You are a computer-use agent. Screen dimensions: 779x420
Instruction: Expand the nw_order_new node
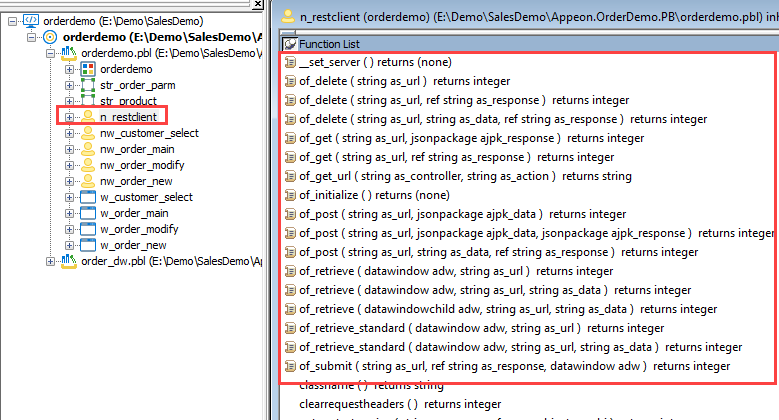click(x=70, y=181)
